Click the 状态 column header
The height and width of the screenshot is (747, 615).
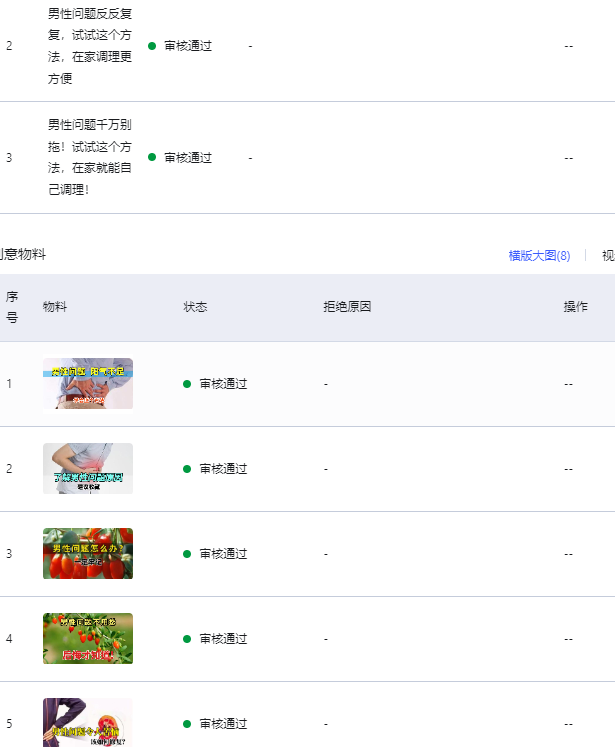coord(196,307)
